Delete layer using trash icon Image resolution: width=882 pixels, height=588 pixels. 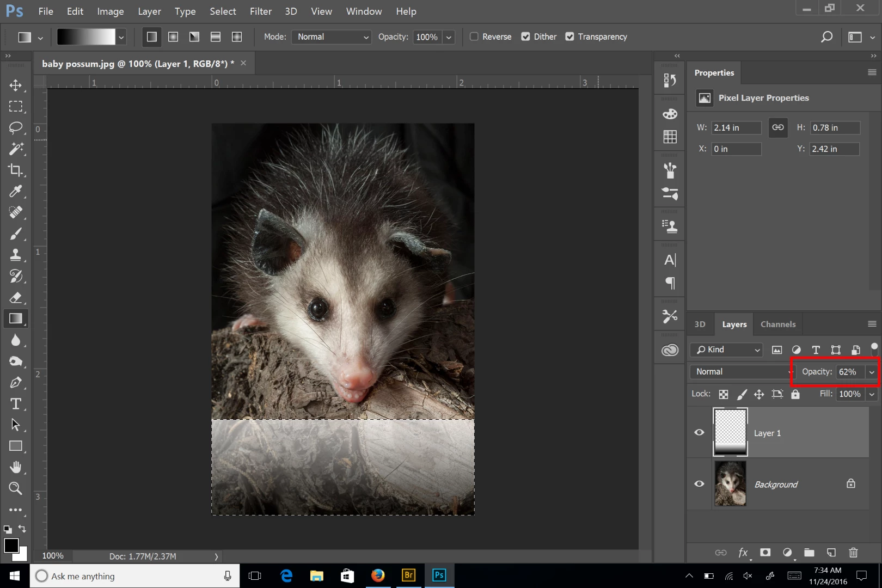[853, 553]
